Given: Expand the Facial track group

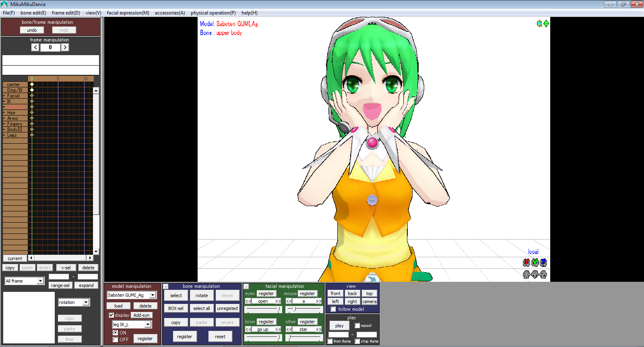Looking at the screenshot, I should (x=4, y=96).
